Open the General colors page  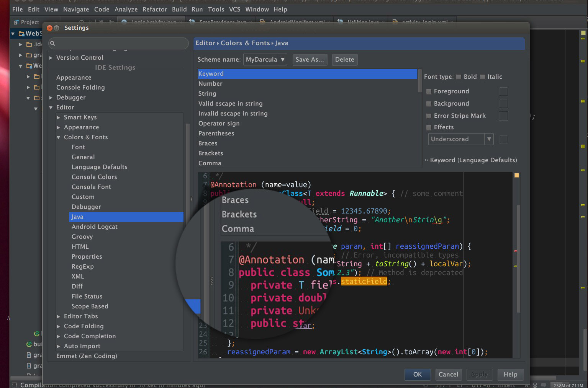pos(83,157)
